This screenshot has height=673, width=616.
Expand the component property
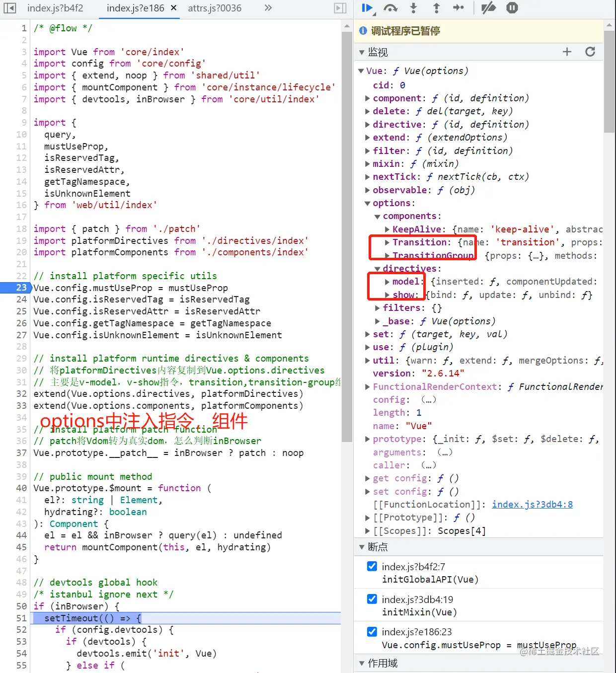point(368,98)
